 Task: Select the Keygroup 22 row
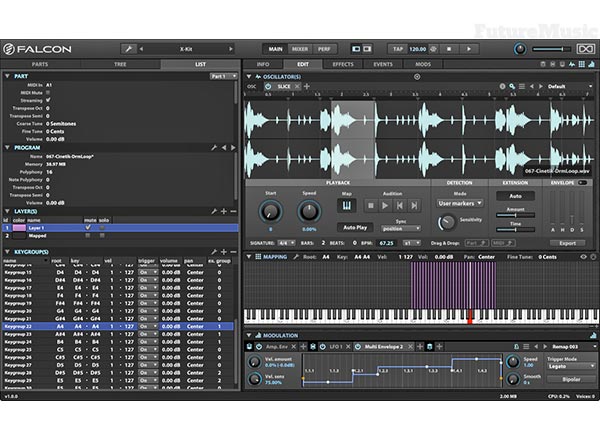click(118, 326)
